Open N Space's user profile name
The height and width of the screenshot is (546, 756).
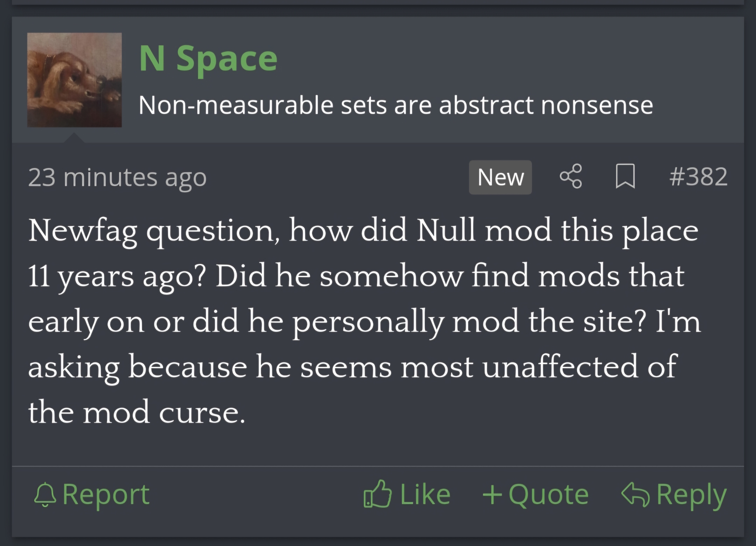coord(208,59)
